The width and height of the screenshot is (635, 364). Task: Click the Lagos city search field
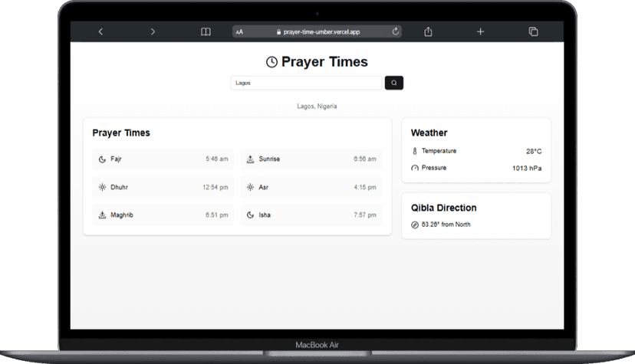point(306,83)
